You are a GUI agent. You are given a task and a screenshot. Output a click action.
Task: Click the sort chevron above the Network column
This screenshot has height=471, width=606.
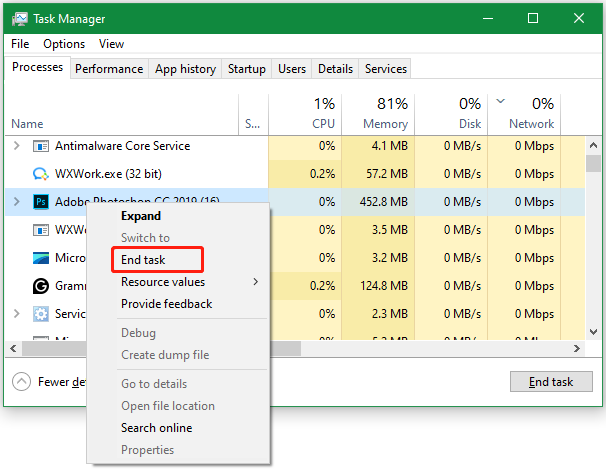click(x=500, y=101)
